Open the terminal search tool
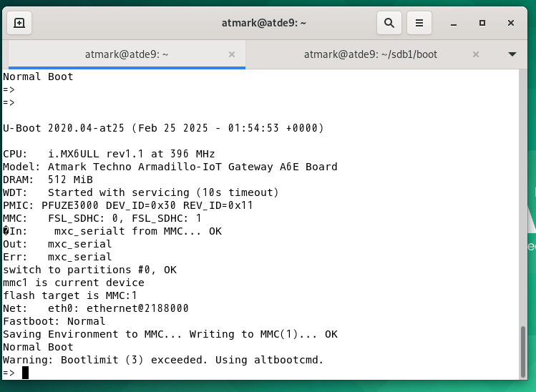Viewport: 536px width, 392px height. coord(389,23)
